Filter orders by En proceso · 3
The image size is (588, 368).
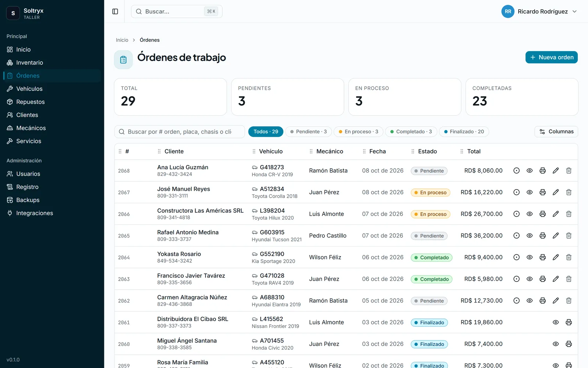tap(359, 132)
